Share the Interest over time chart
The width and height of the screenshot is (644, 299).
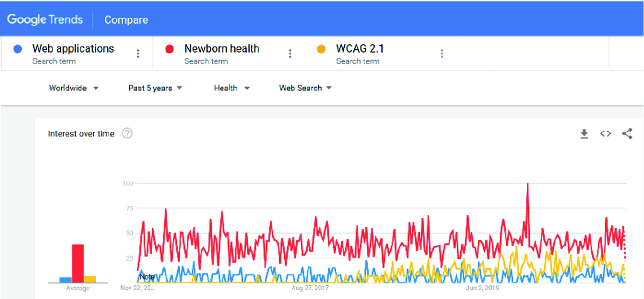click(x=627, y=133)
